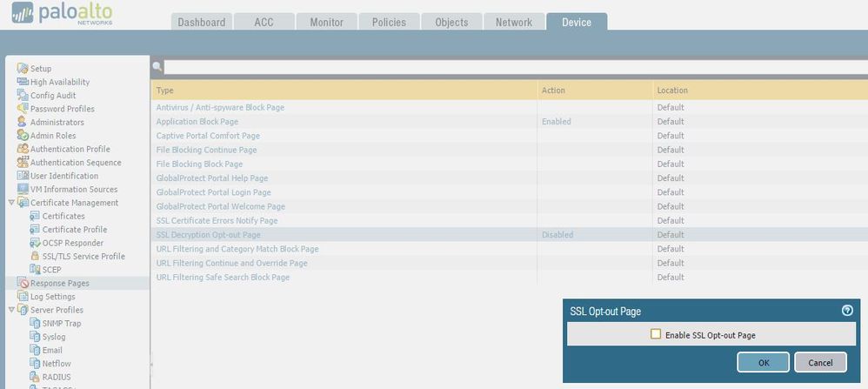Click the VM Information Sources icon
The width and height of the screenshot is (868, 389).
[x=22, y=188]
